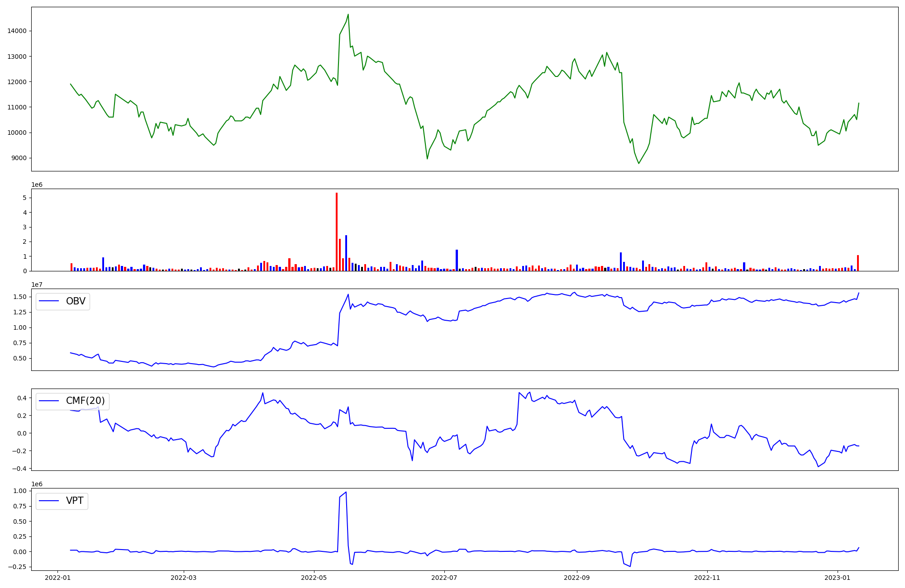
Task: Click the 2022-03 x-axis date label
Action: point(183,578)
